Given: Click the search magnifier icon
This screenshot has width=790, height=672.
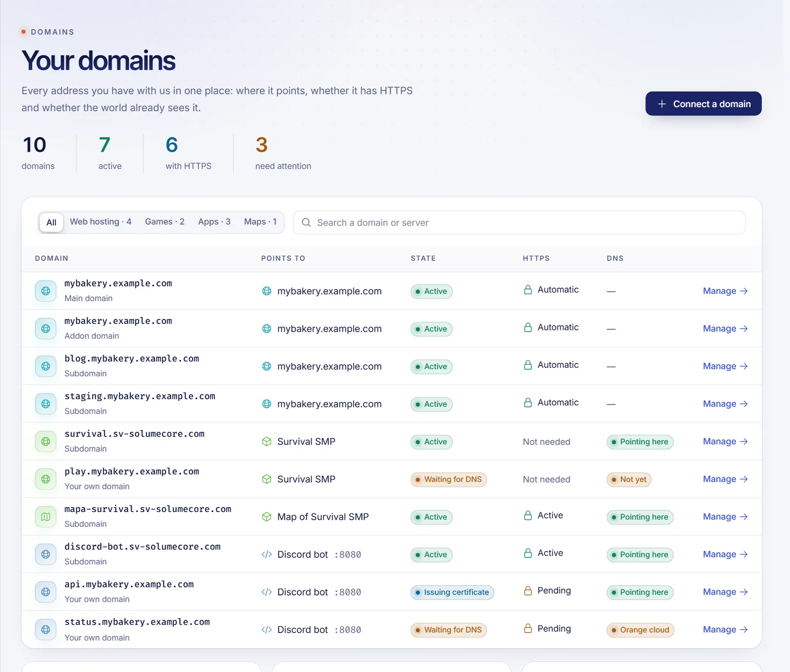Looking at the screenshot, I should [x=306, y=223].
